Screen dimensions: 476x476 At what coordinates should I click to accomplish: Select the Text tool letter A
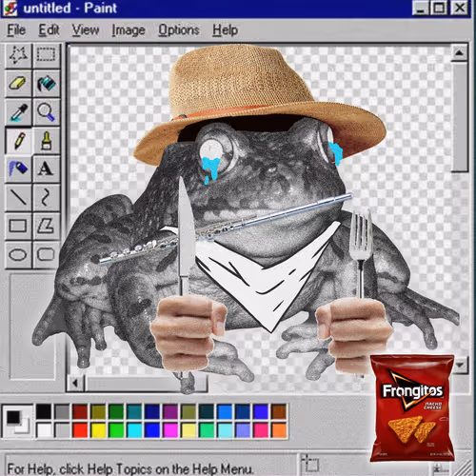click(x=46, y=169)
